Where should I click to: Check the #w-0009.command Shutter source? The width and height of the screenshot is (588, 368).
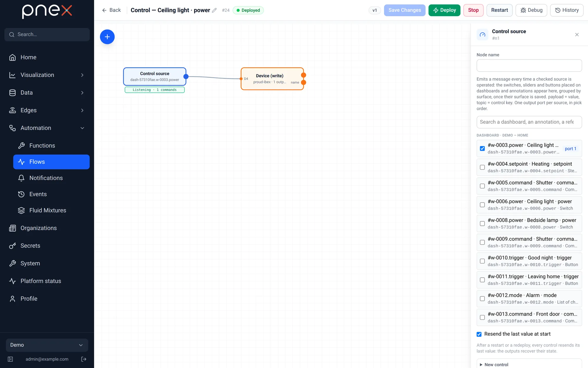[x=482, y=242]
